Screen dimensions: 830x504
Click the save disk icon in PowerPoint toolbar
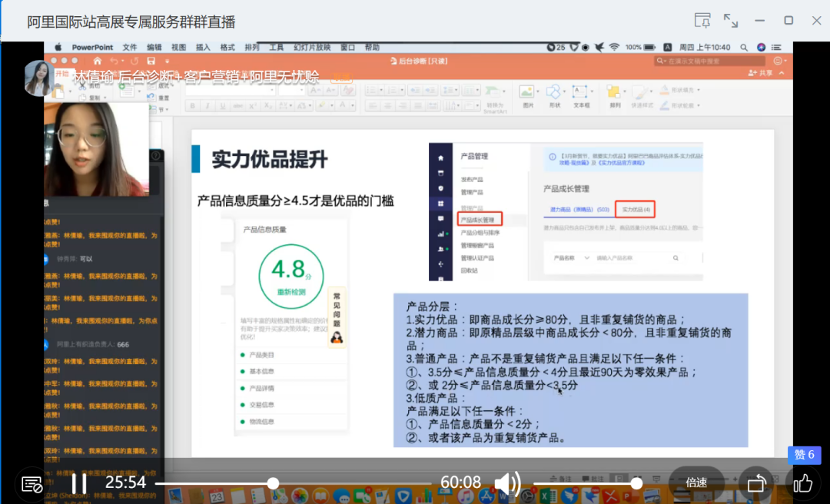click(151, 61)
